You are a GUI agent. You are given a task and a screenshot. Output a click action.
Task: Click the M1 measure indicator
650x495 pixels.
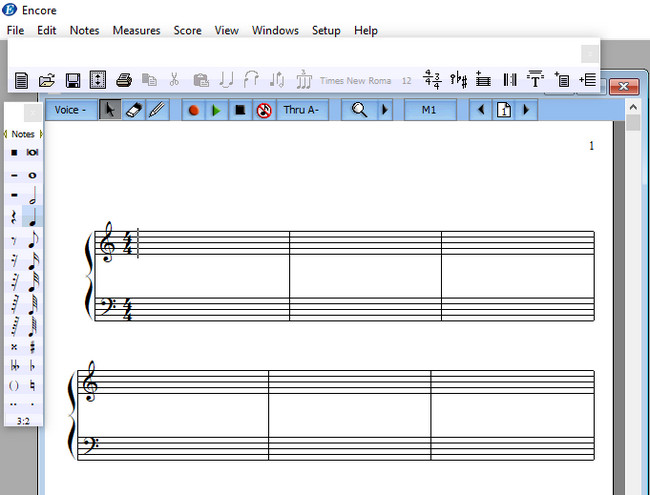[430, 110]
